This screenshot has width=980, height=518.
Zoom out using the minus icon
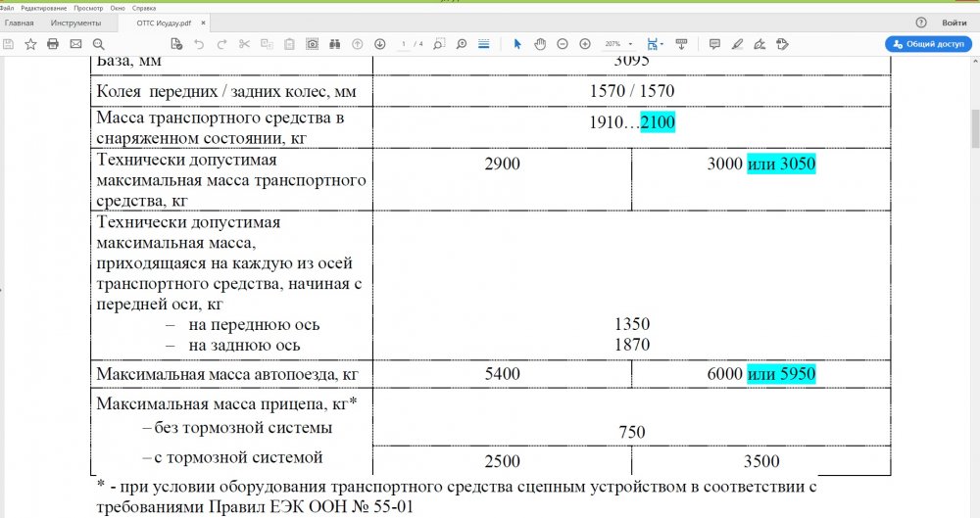[x=563, y=44]
